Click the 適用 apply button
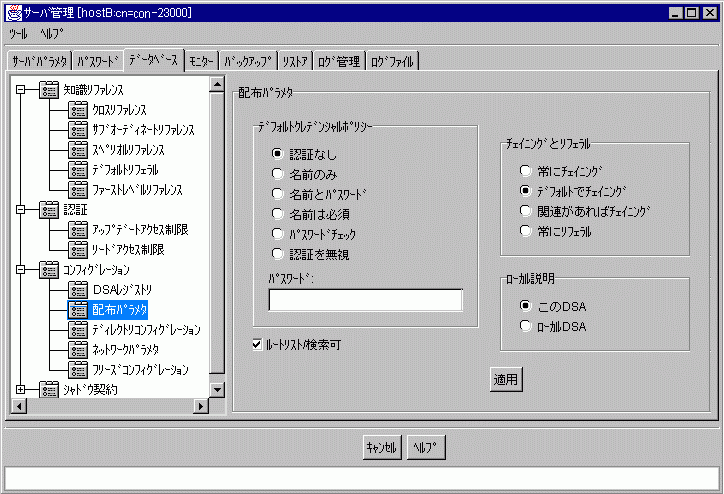This screenshot has height=494, width=724. (x=506, y=380)
